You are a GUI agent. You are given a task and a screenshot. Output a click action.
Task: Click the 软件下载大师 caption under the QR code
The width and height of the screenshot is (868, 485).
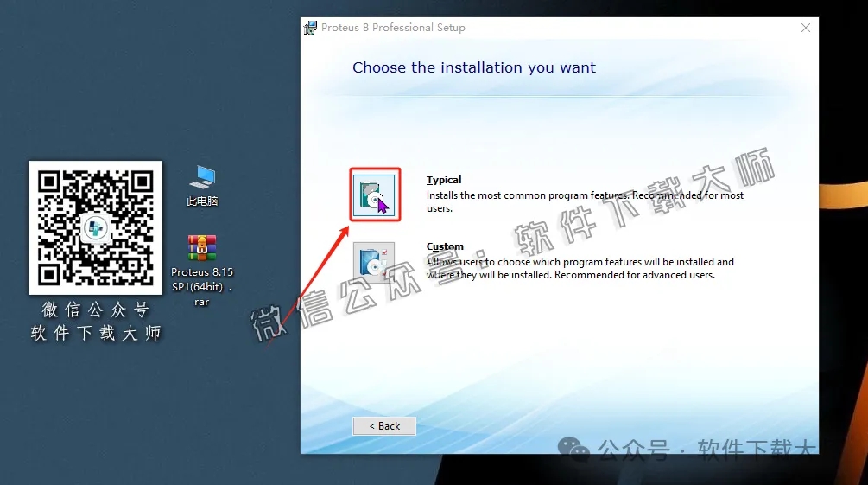(95, 333)
